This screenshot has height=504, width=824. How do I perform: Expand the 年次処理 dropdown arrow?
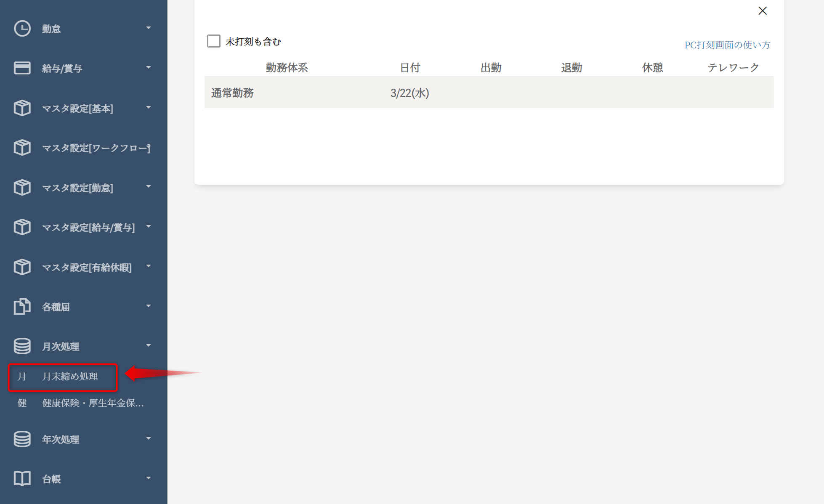(x=148, y=439)
